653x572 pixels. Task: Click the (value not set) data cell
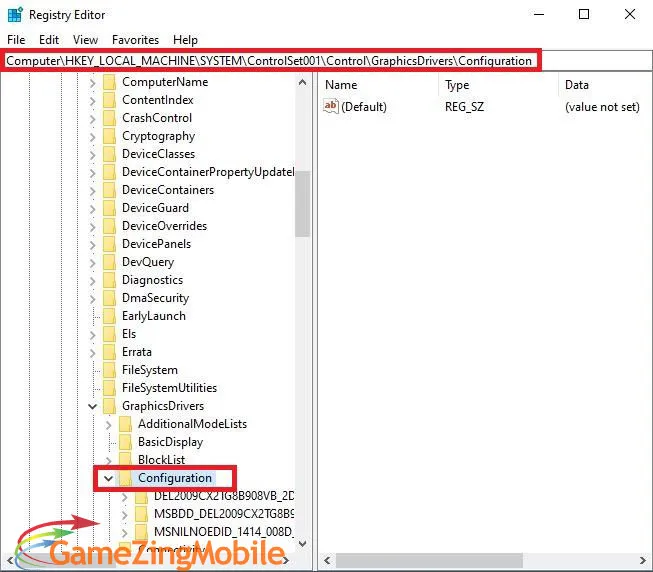[602, 107]
